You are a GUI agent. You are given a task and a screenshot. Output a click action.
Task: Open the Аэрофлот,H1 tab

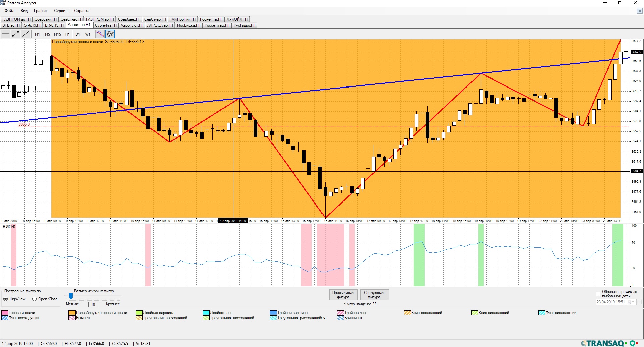(x=132, y=25)
